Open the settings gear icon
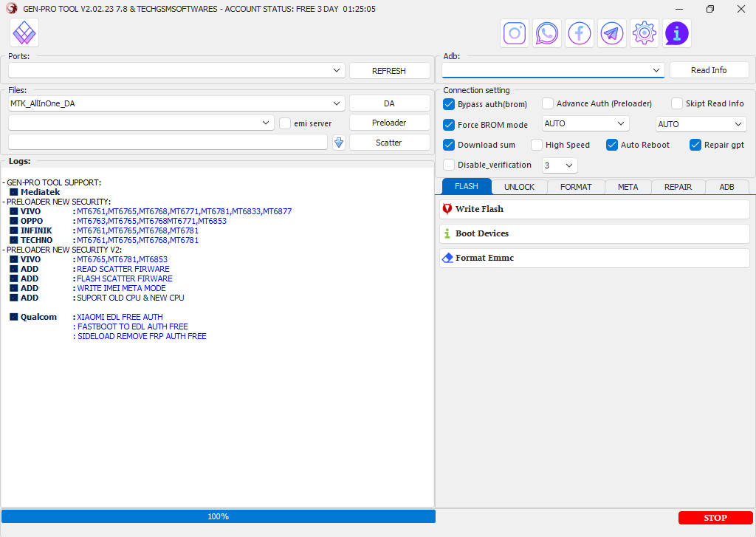The width and height of the screenshot is (756, 537). coord(644,33)
